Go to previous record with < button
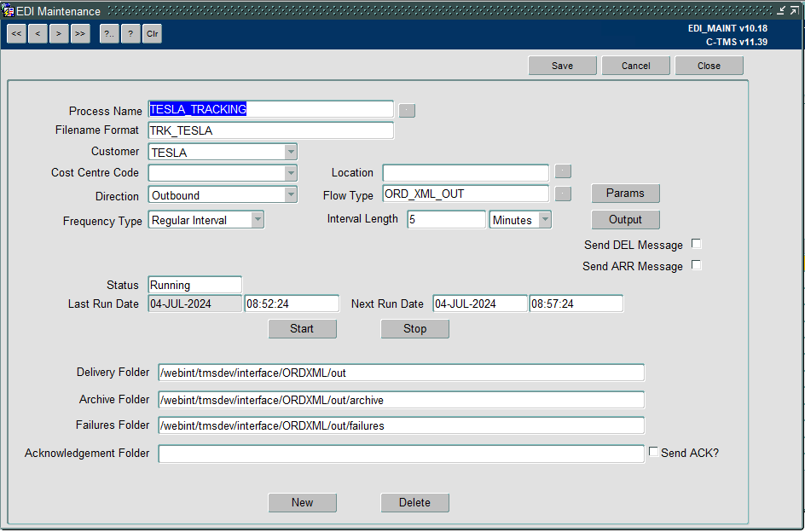 point(38,34)
